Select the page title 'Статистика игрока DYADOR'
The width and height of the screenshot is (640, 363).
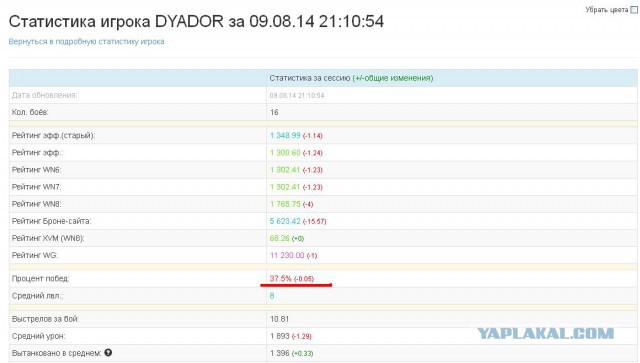[116, 21]
